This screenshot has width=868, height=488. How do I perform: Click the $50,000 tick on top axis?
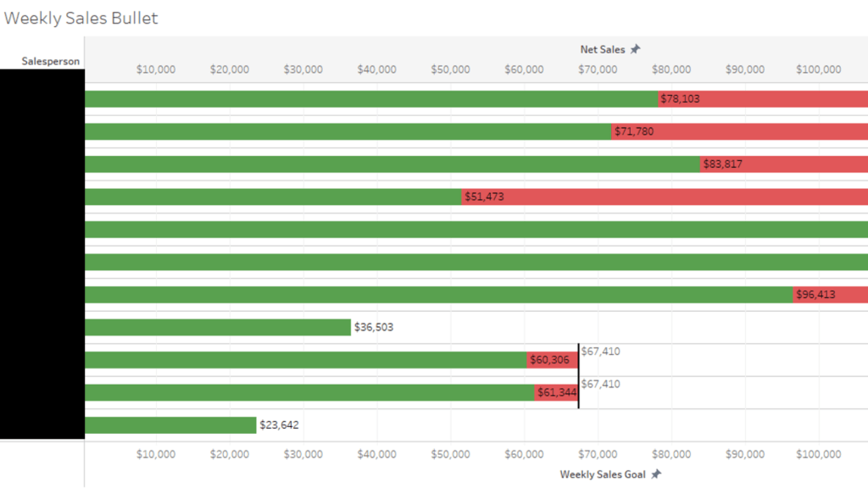point(450,69)
